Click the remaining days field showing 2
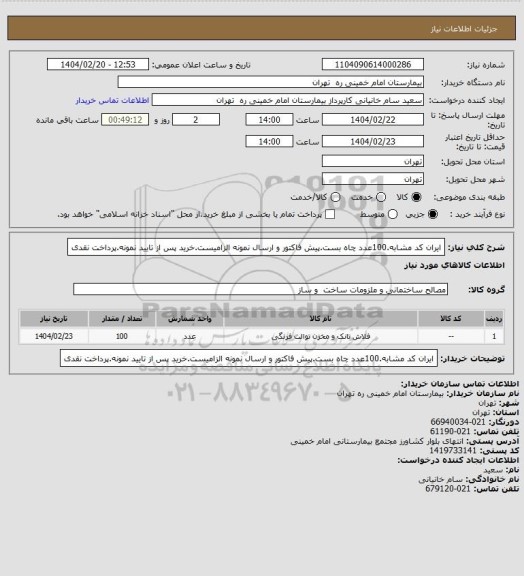 (x=196, y=120)
